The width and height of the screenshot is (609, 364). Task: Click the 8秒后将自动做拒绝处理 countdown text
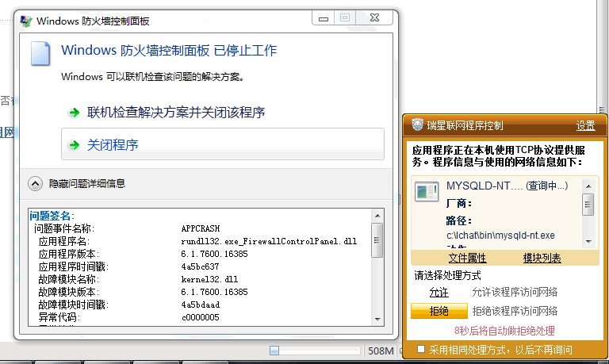click(x=504, y=331)
